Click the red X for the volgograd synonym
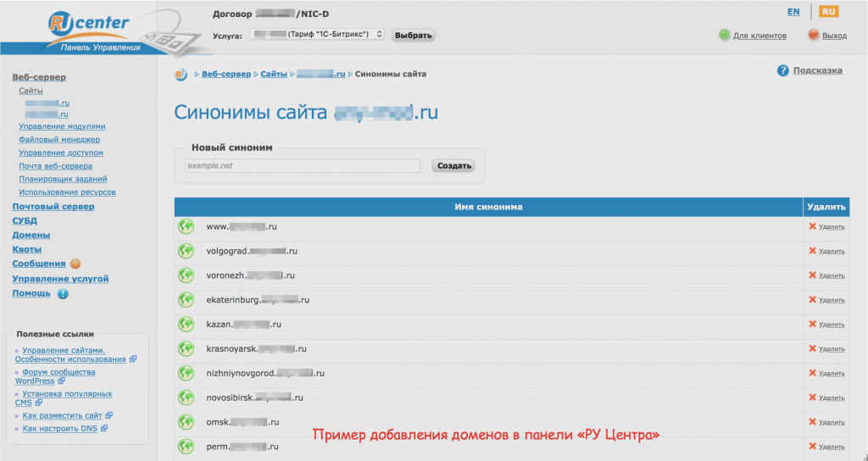This screenshot has height=461, width=868. (813, 251)
